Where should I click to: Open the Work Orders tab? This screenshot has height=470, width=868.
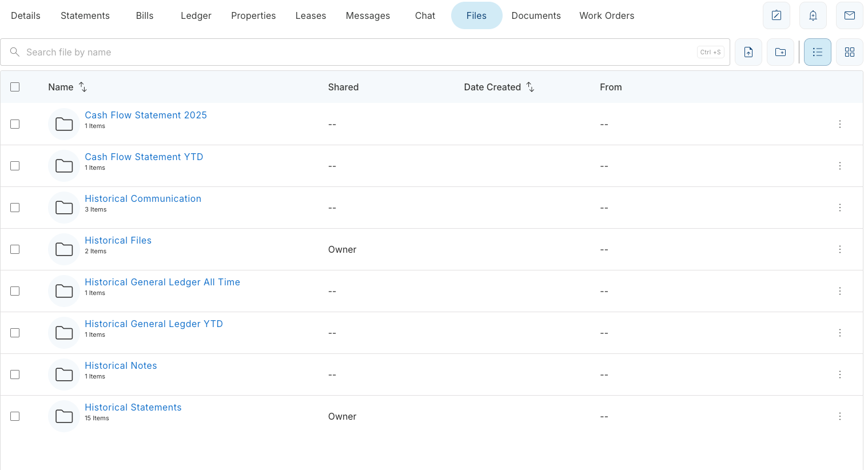tap(607, 15)
